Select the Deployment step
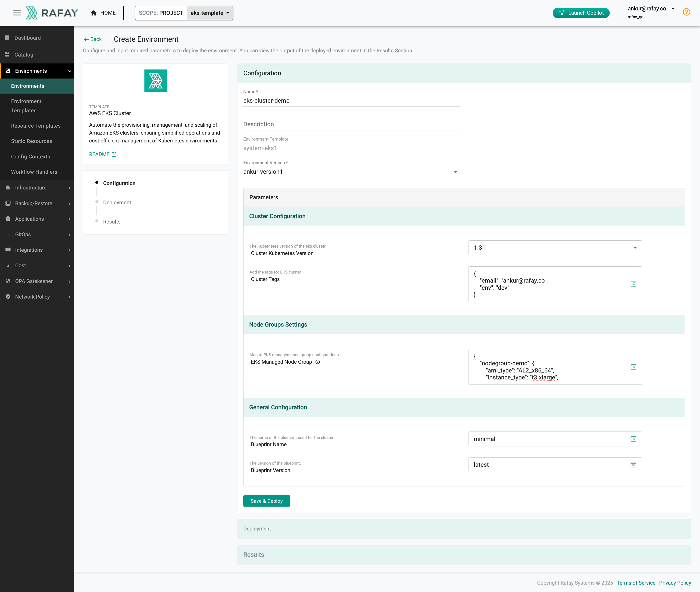 coord(117,202)
